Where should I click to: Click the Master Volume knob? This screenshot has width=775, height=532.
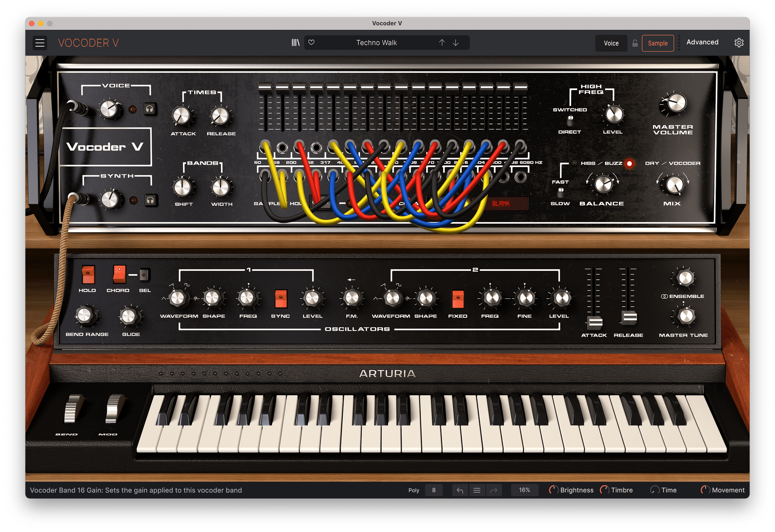(676, 103)
